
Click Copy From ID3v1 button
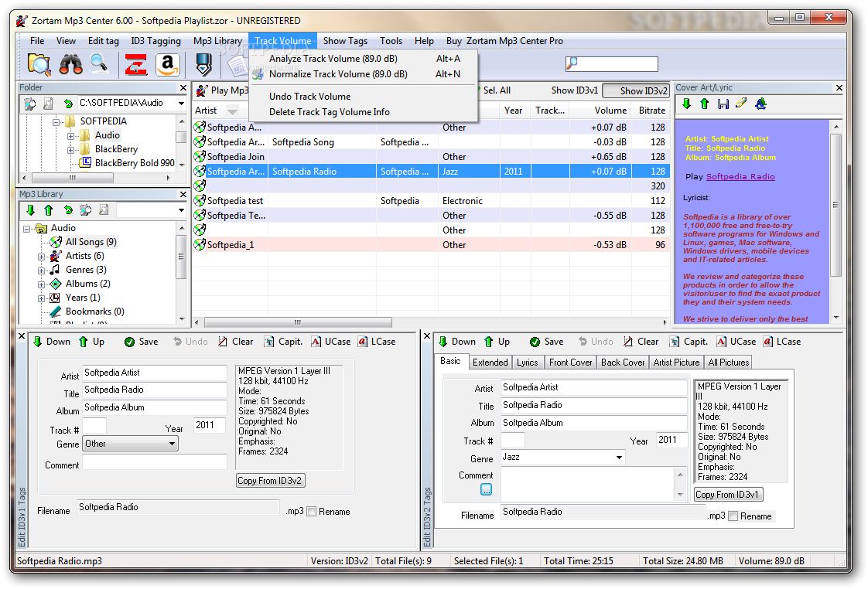pos(728,495)
